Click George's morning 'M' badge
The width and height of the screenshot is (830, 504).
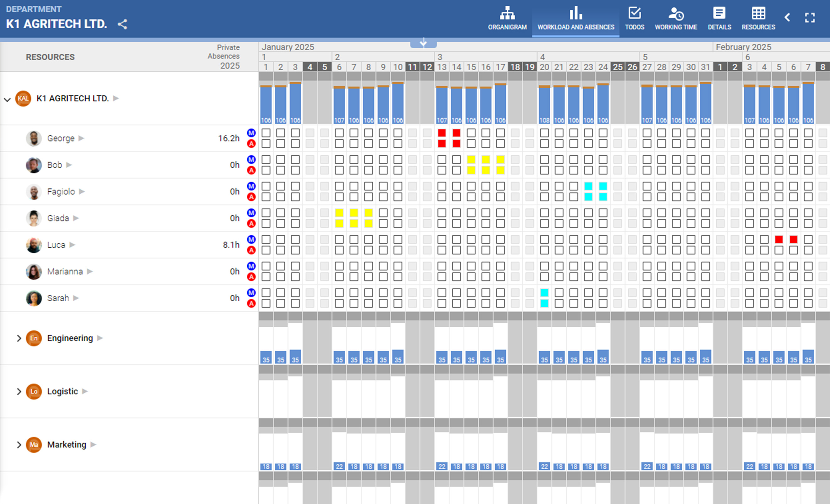point(251,133)
